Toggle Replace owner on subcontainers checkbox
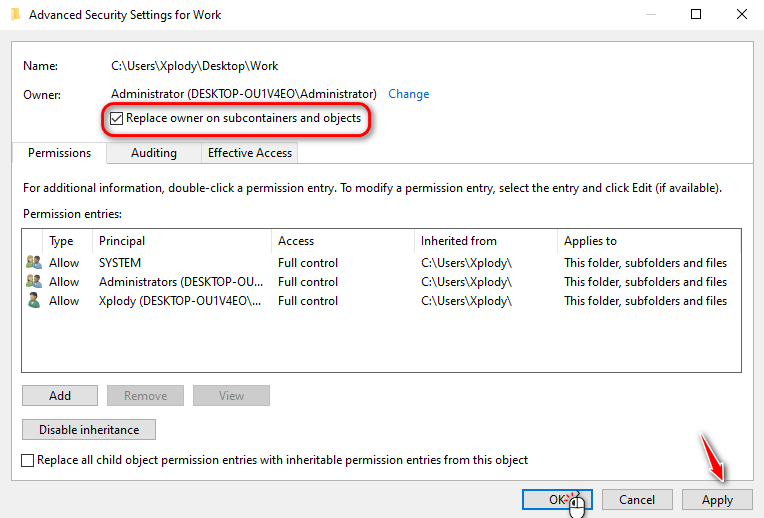This screenshot has width=764, height=518. [x=117, y=119]
